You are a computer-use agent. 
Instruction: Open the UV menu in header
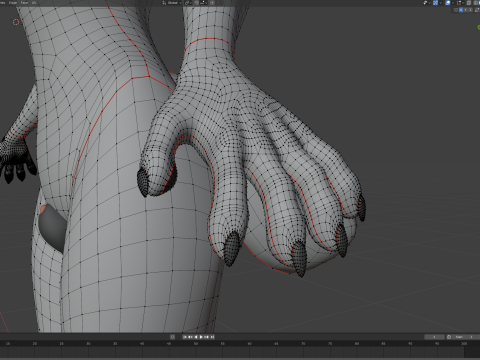coord(34,3)
